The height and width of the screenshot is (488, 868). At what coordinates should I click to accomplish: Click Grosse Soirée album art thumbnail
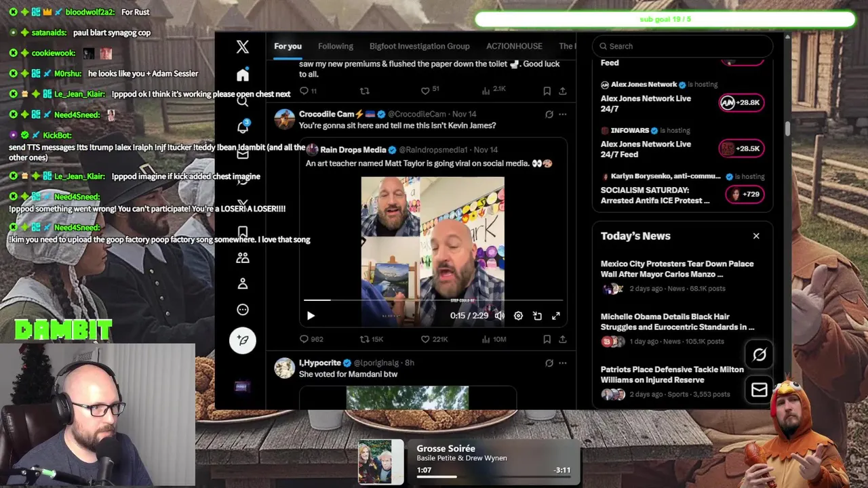(x=380, y=462)
